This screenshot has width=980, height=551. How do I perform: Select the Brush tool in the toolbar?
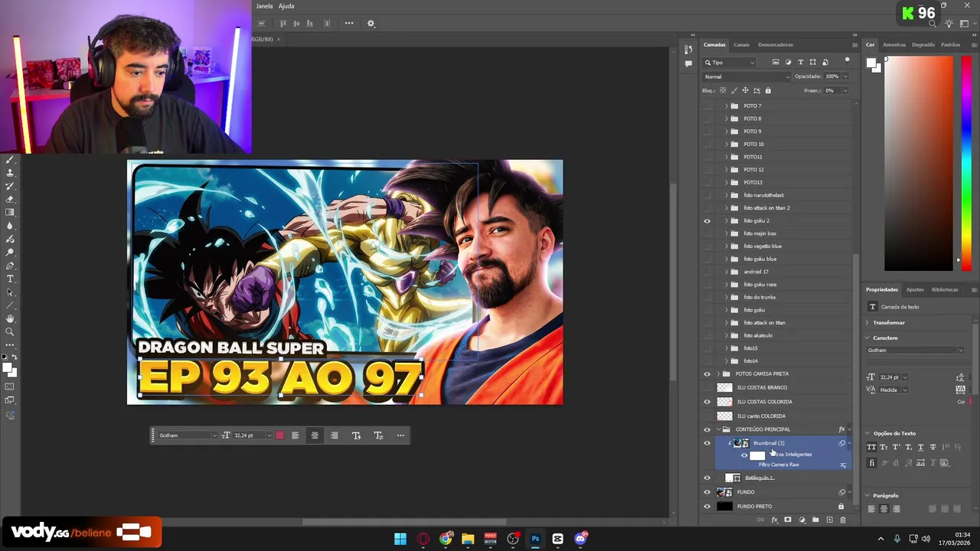10,160
